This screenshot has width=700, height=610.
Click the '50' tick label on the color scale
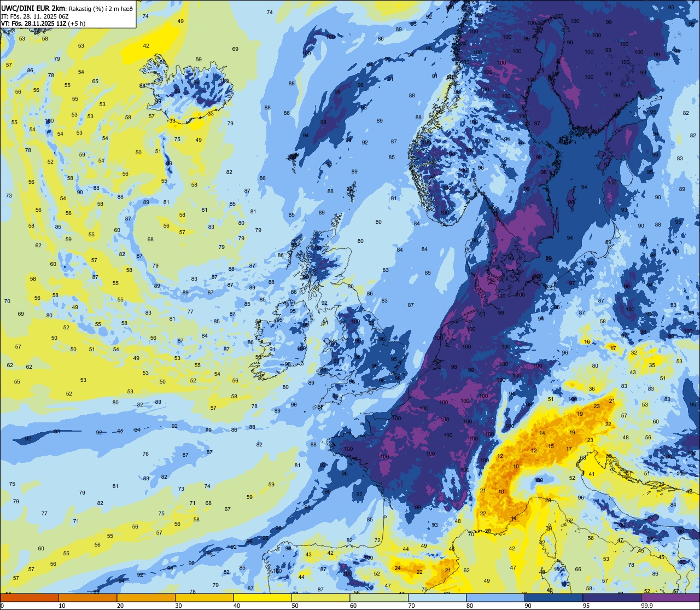[x=295, y=606]
